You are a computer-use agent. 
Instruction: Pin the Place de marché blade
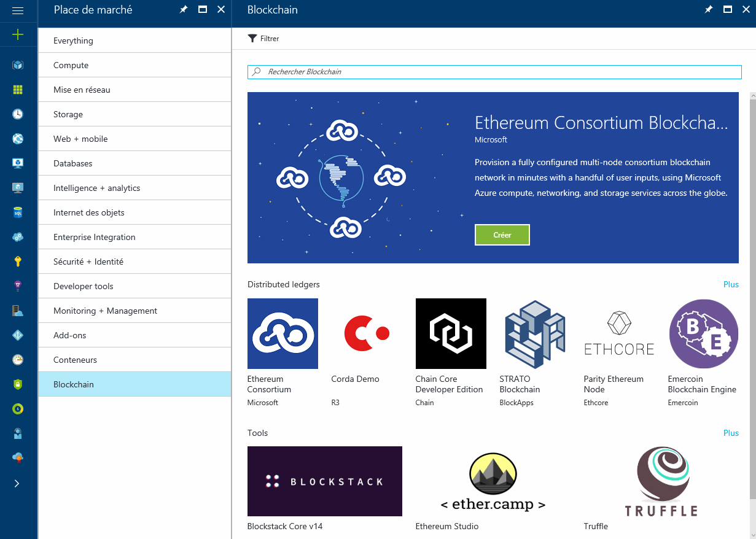(183, 10)
